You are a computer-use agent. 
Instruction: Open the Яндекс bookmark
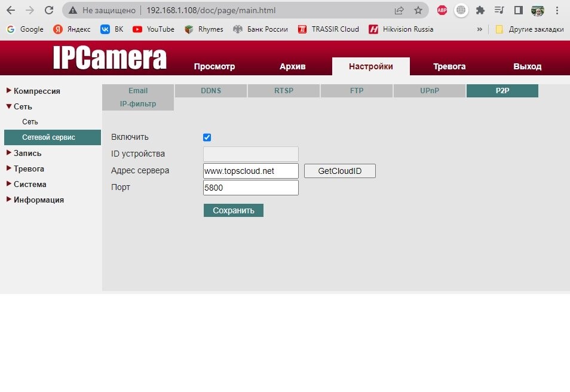click(x=72, y=29)
